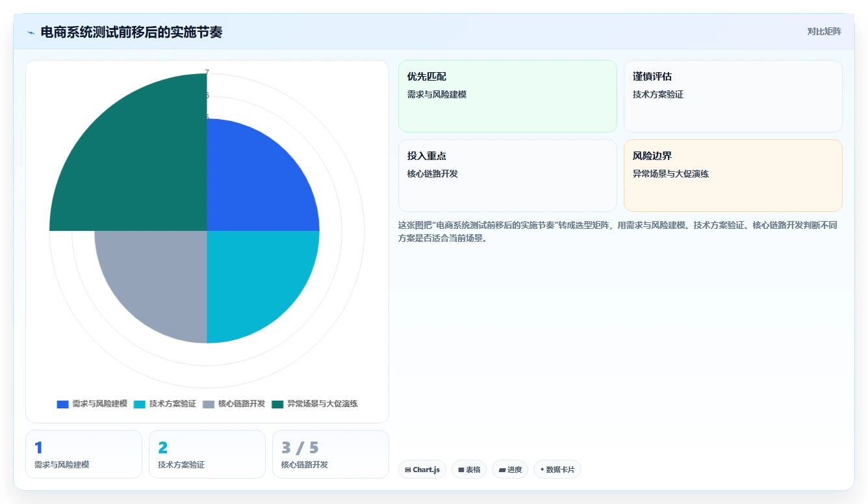Viewport: 868px width, 504px height.
Task: Click the page title 电商系统测试前移后的实施节奏
Action: tap(131, 32)
